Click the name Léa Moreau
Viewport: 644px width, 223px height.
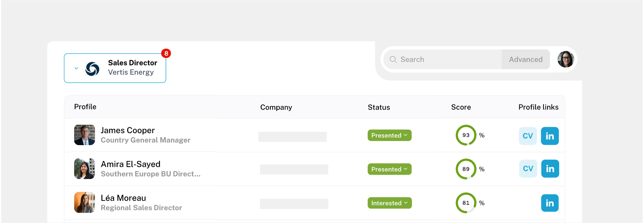click(x=123, y=198)
